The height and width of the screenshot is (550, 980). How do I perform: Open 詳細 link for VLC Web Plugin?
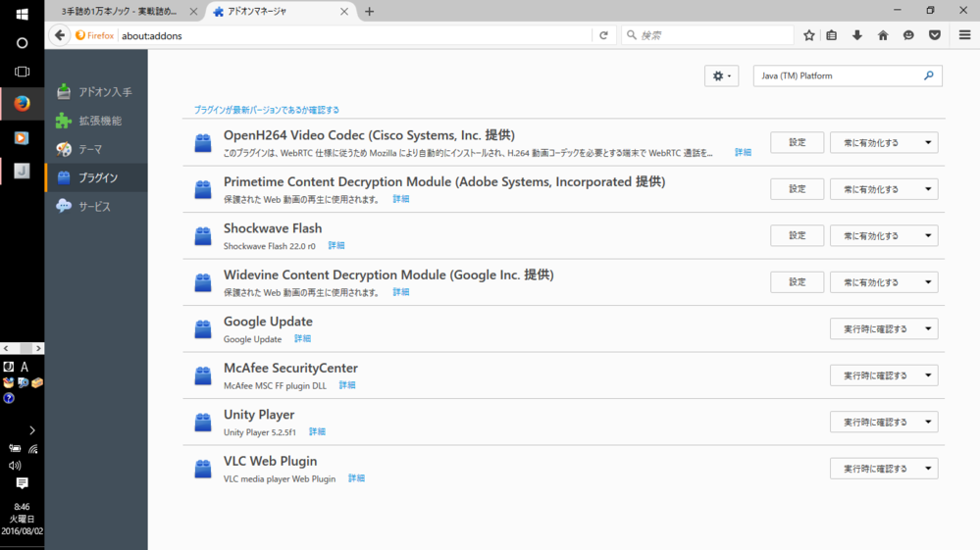[x=356, y=478]
